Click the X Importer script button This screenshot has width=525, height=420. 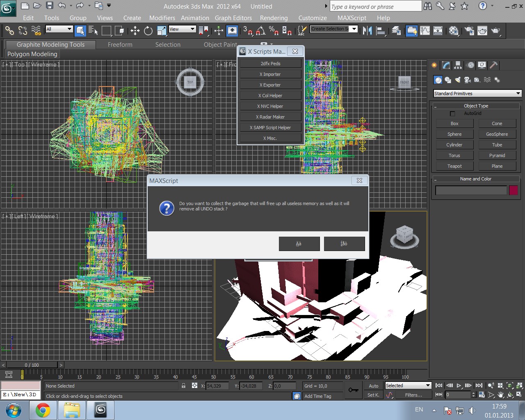270,74
